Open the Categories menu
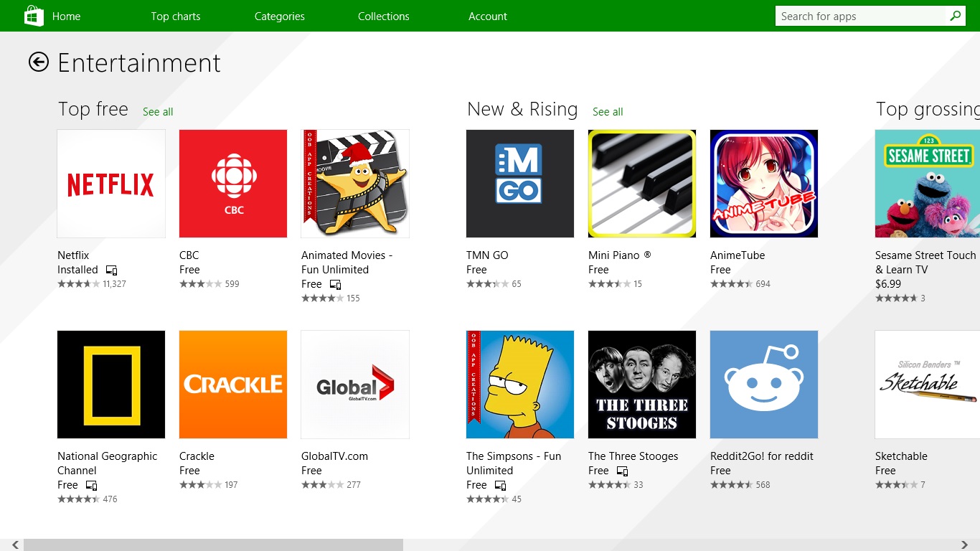Viewport: 980px width, 551px height. tap(280, 16)
